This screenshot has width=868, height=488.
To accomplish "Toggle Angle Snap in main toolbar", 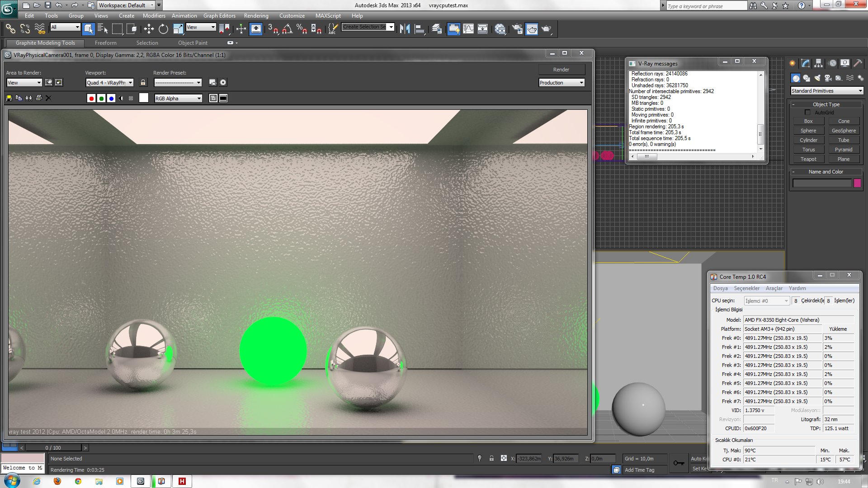I will pos(287,29).
